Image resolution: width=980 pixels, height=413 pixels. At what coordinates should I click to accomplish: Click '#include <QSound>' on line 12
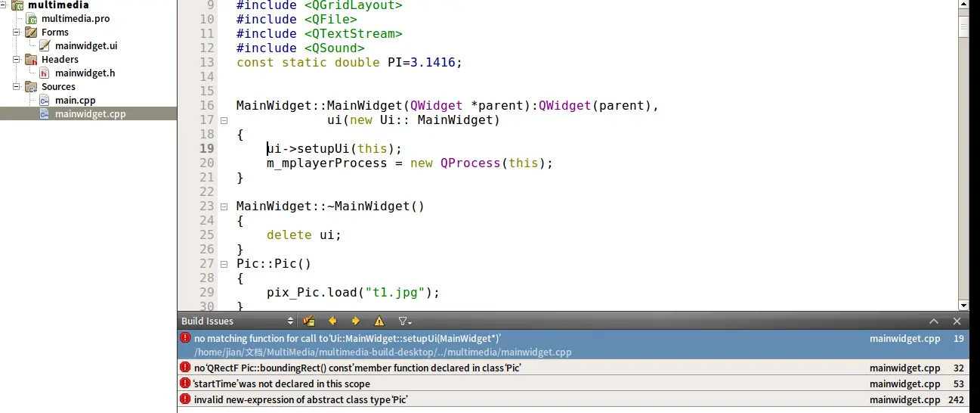pyautogui.click(x=300, y=48)
